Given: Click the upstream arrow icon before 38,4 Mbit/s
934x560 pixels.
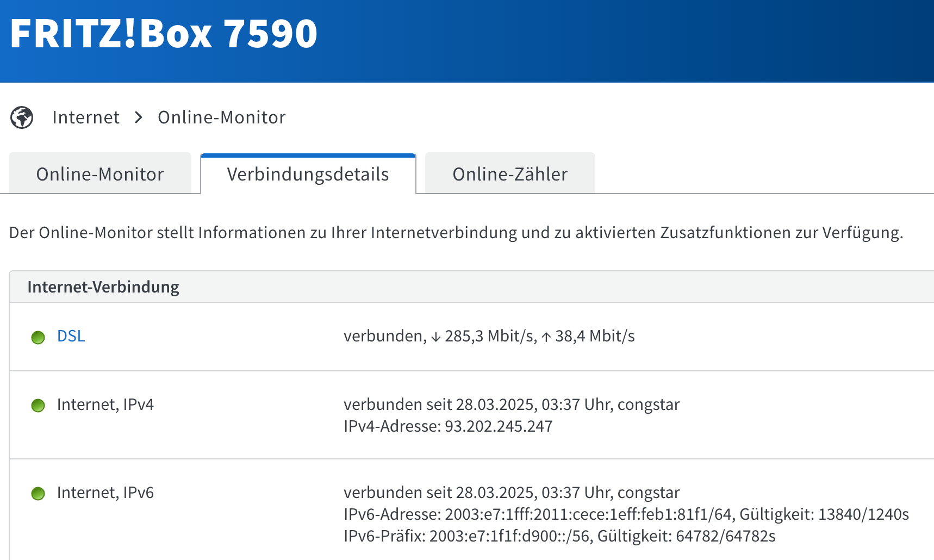Looking at the screenshot, I should pos(546,338).
